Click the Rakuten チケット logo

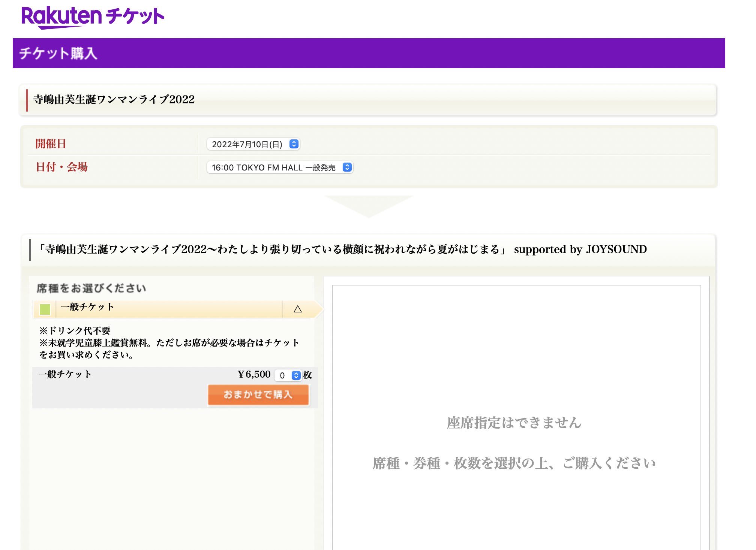(93, 17)
